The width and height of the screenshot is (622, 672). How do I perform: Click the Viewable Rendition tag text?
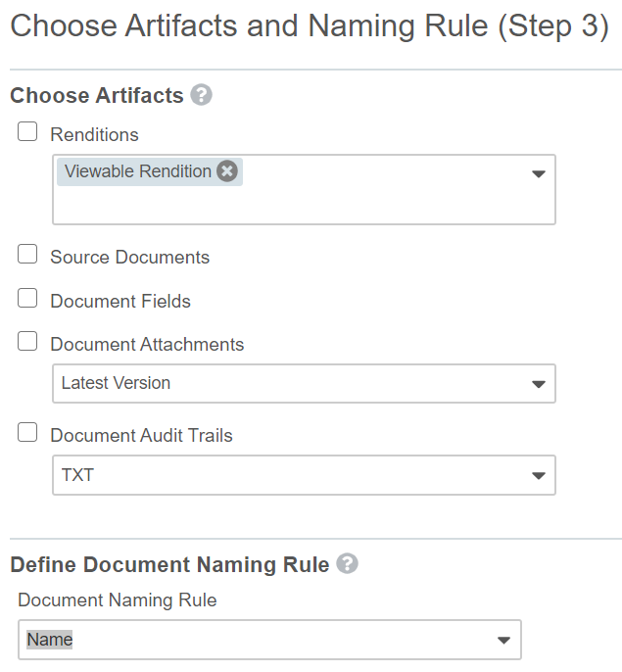tap(138, 171)
